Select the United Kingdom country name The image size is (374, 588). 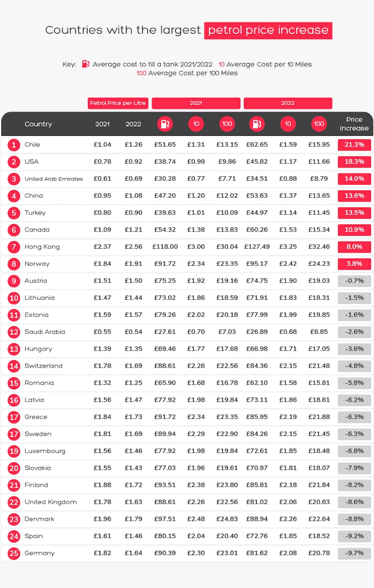point(51,502)
